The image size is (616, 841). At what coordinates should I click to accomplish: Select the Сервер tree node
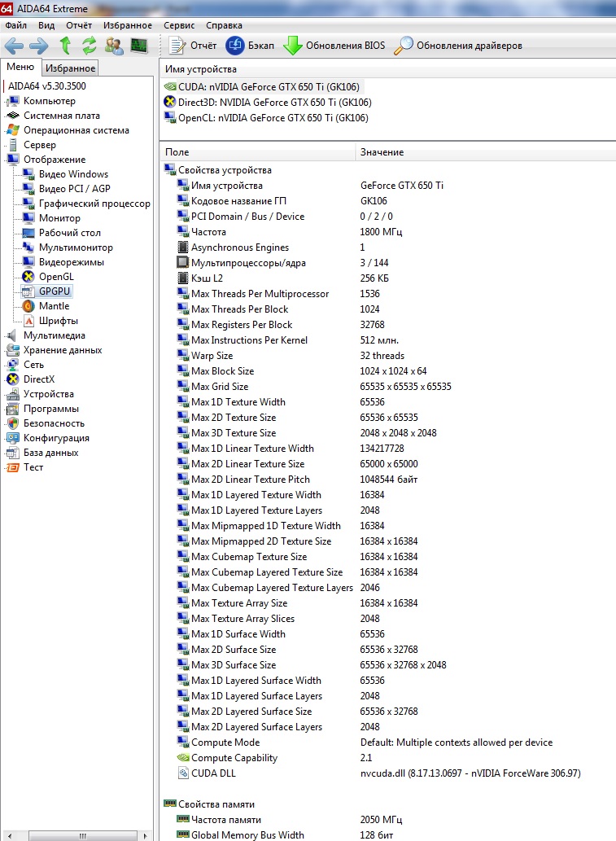40,145
